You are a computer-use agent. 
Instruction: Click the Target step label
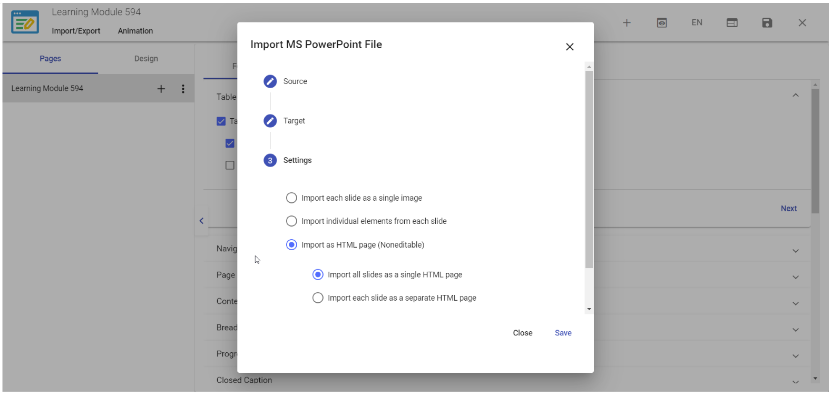pyautogui.click(x=294, y=120)
